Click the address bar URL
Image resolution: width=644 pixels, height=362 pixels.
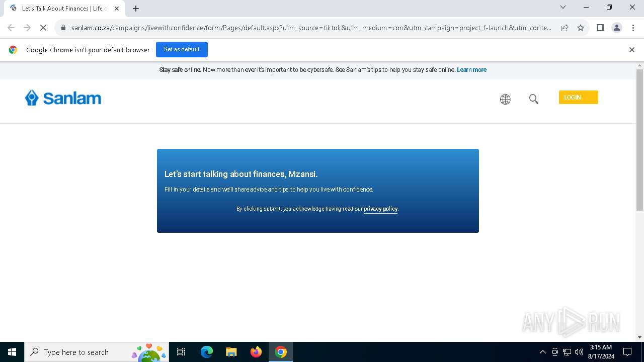click(x=311, y=28)
